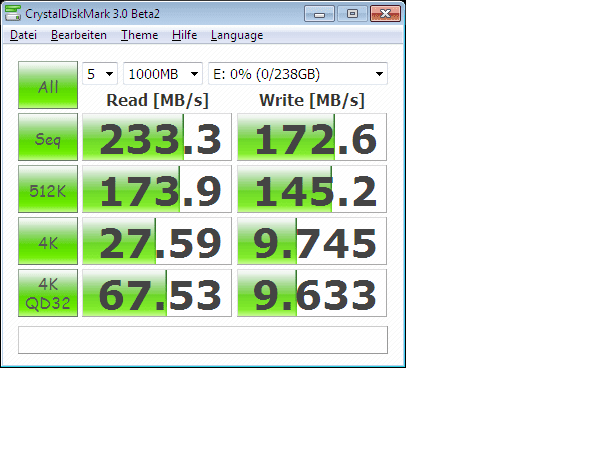Select the 4K QD32 read result 67.53
Image resolution: width=614 pixels, height=460 pixels.
coord(157,293)
